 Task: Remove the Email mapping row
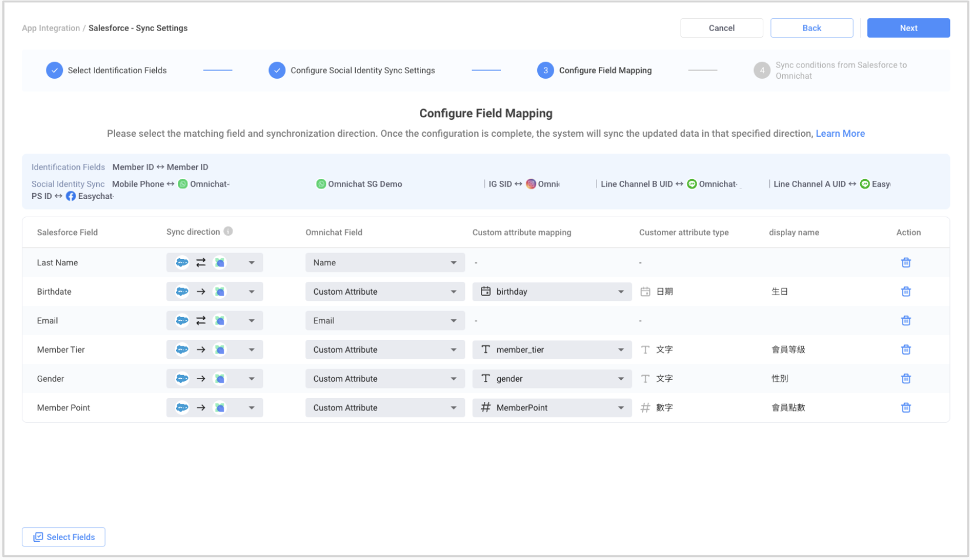click(x=905, y=321)
